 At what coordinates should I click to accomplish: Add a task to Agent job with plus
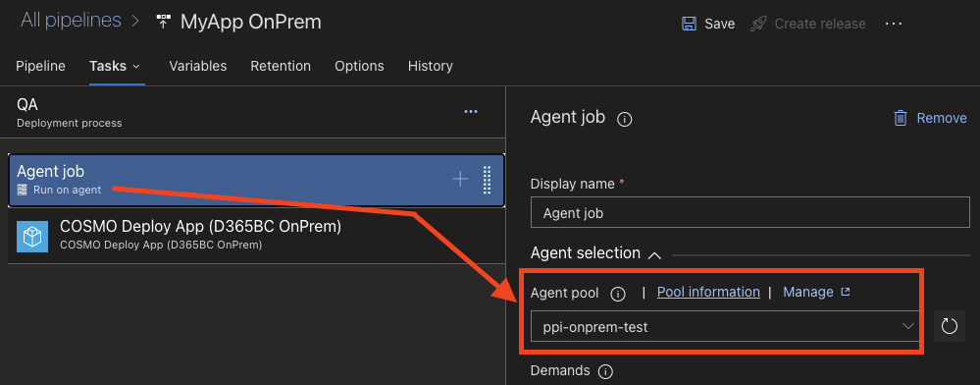(x=460, y=180)
